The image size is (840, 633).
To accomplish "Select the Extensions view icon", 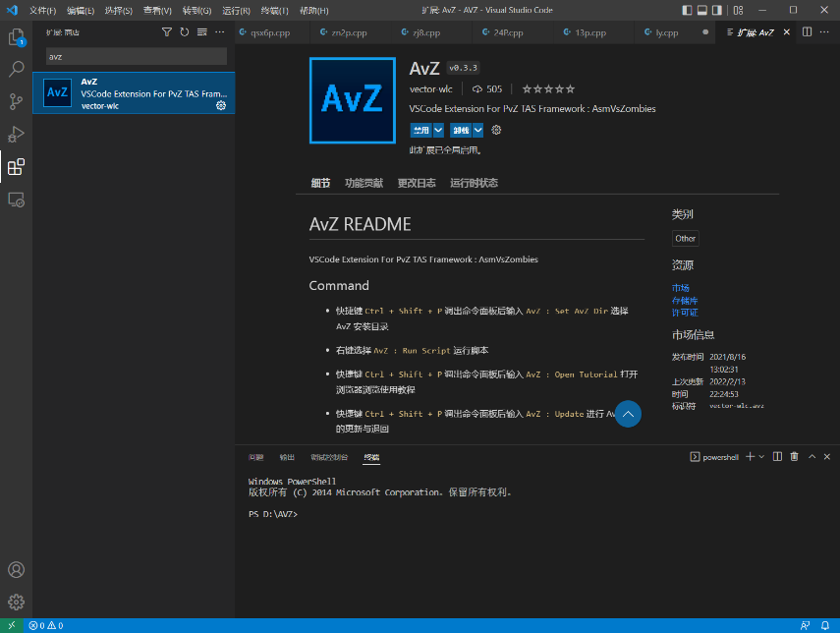I will click(16, 167).
